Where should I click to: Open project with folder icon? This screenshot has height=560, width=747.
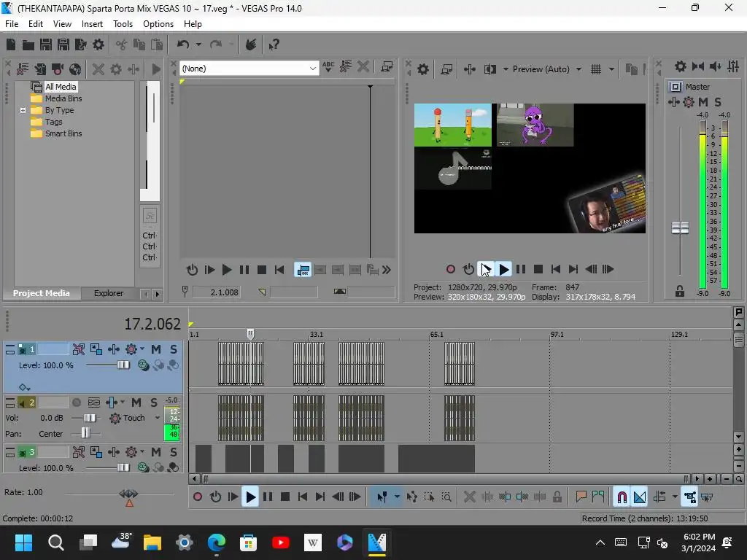coord(28,44)
